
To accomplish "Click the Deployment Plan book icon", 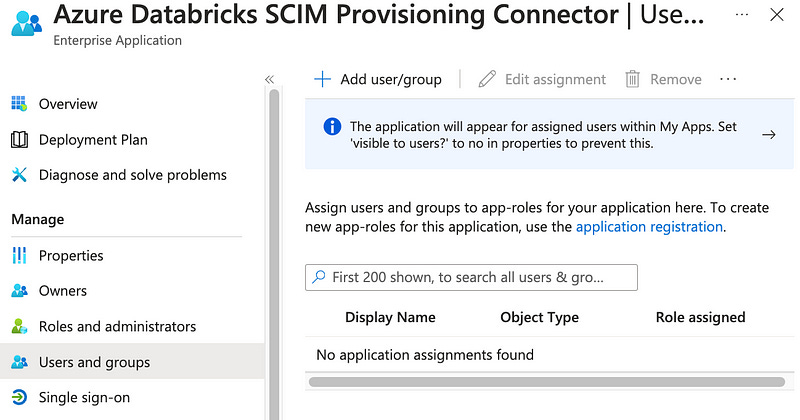I will pyautogui.click(x=19, y=139).
